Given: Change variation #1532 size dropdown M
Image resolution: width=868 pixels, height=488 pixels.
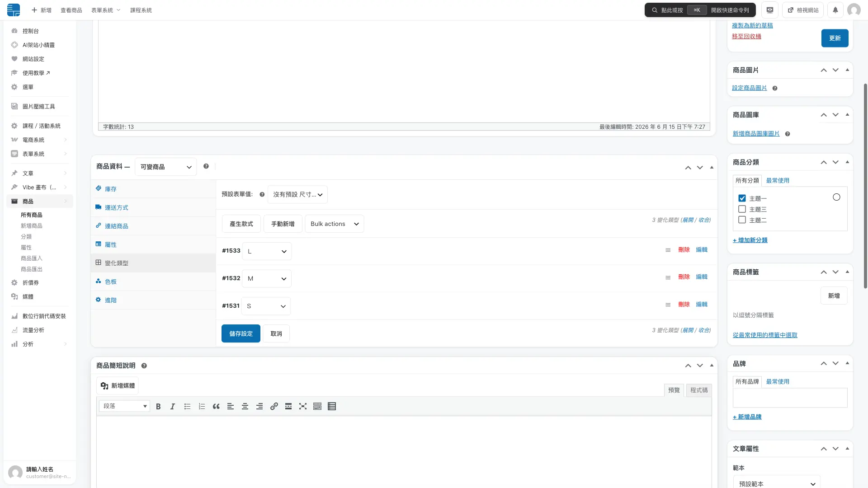Looking at the screenshot, I should coord(267,278).
